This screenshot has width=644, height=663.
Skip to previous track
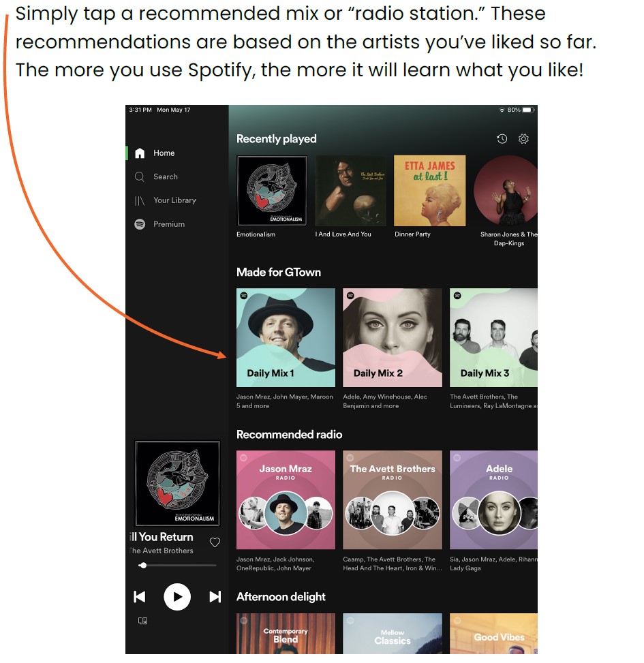(x=140, y=597)
